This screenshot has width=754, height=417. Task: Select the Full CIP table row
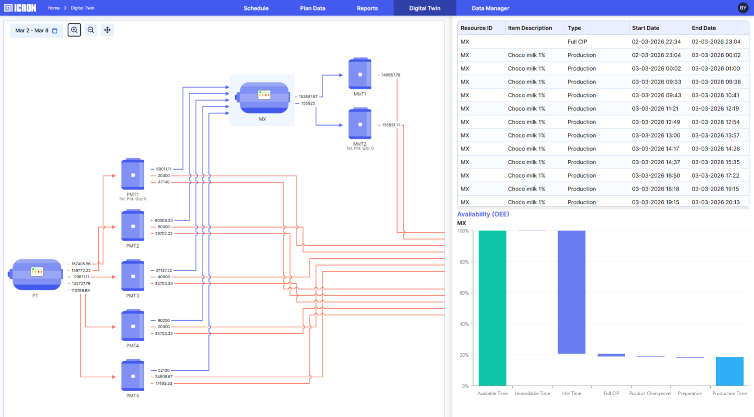click(x=602, y=42)
